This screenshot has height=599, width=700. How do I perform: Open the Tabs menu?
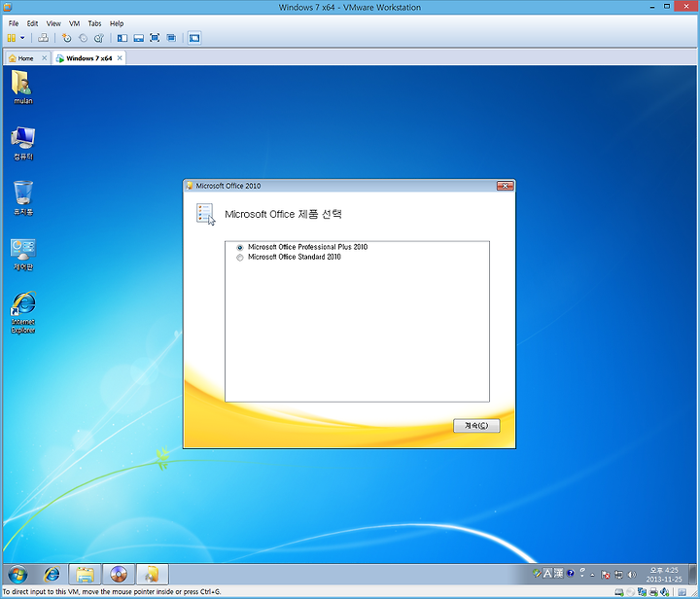pyautogui.click(x=94, y=23)
